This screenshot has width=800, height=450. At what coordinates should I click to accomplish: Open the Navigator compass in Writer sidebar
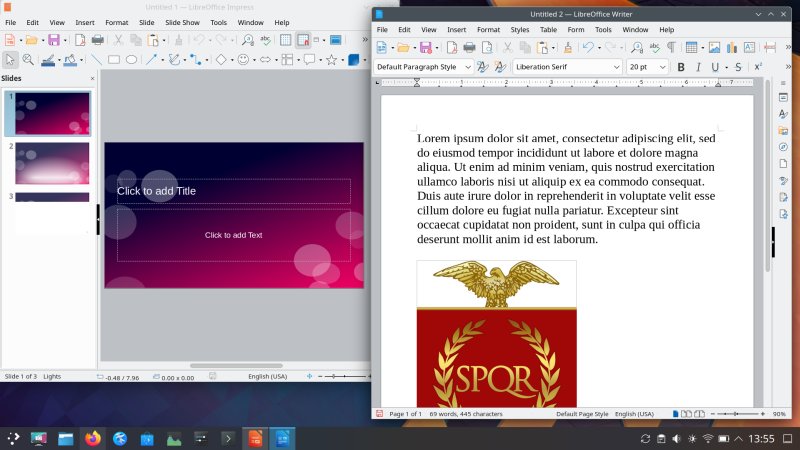coord(783,147)
